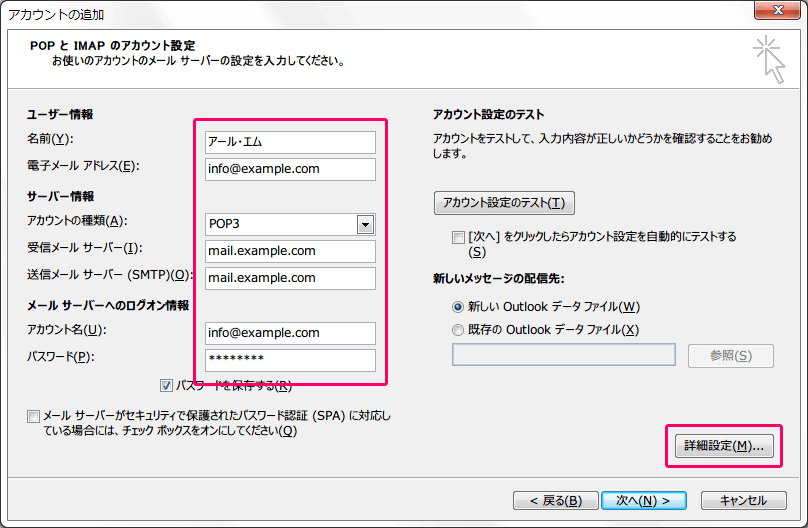Close the アカウントの追加 dialog window
Image resolution: width=808 pixels, height=528 pixels.
(774, 13)
